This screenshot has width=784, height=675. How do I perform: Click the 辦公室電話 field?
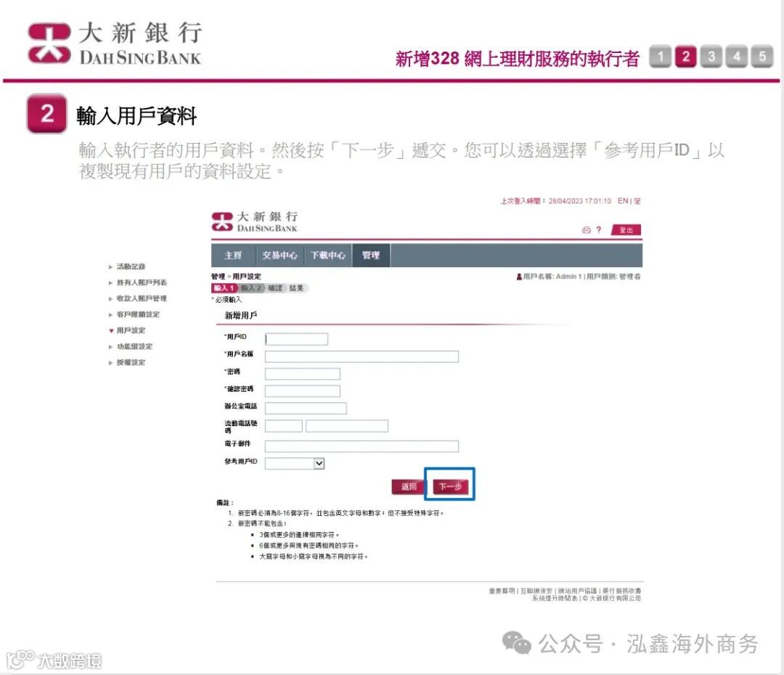(x=306, y=409)
